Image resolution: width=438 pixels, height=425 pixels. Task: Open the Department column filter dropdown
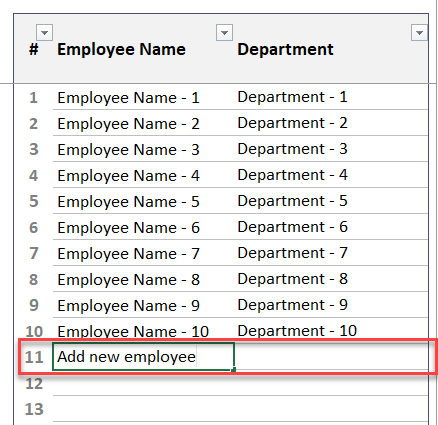click(x=419, y=33)
